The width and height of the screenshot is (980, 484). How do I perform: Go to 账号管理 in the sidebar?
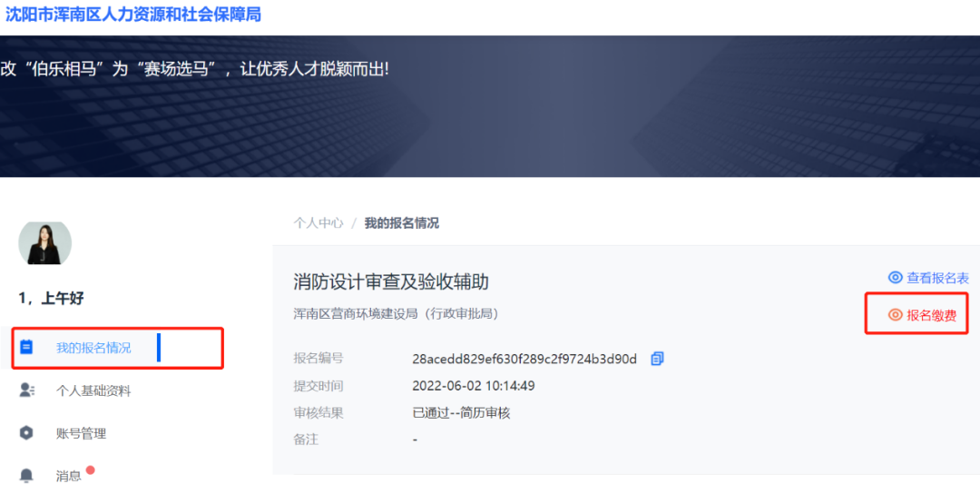point(81,433)
